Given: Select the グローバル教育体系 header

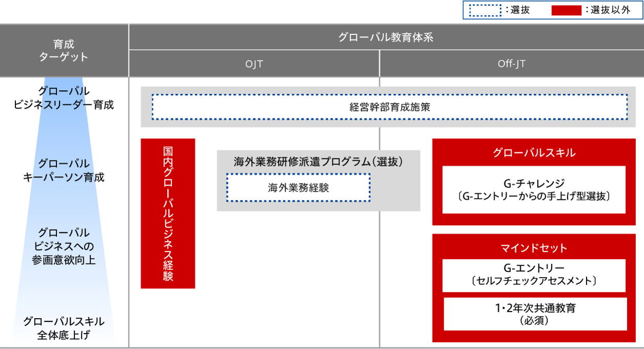Looking at the screenshot, I should 387,37.
